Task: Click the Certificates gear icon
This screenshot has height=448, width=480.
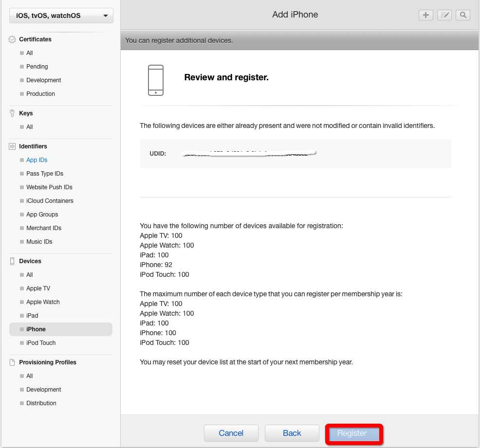Action: click(x=12, y=39)
